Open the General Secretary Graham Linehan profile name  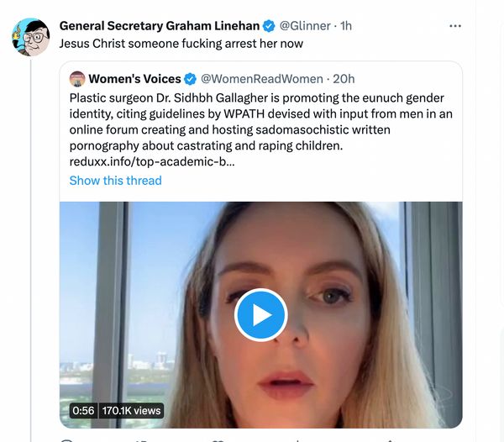click(160, 26)
